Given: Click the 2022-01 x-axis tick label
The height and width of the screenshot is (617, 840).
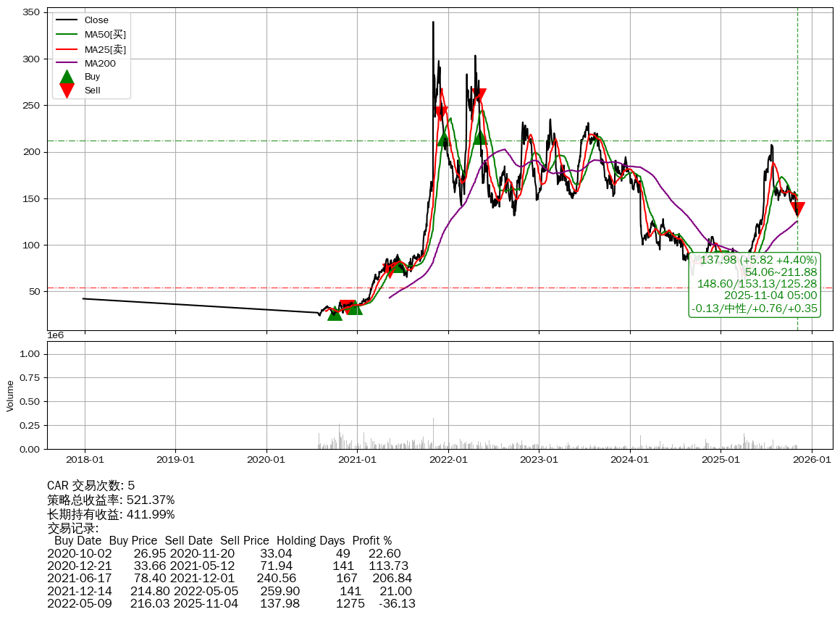Looking at the screenshot, I should tap(448, 459).
